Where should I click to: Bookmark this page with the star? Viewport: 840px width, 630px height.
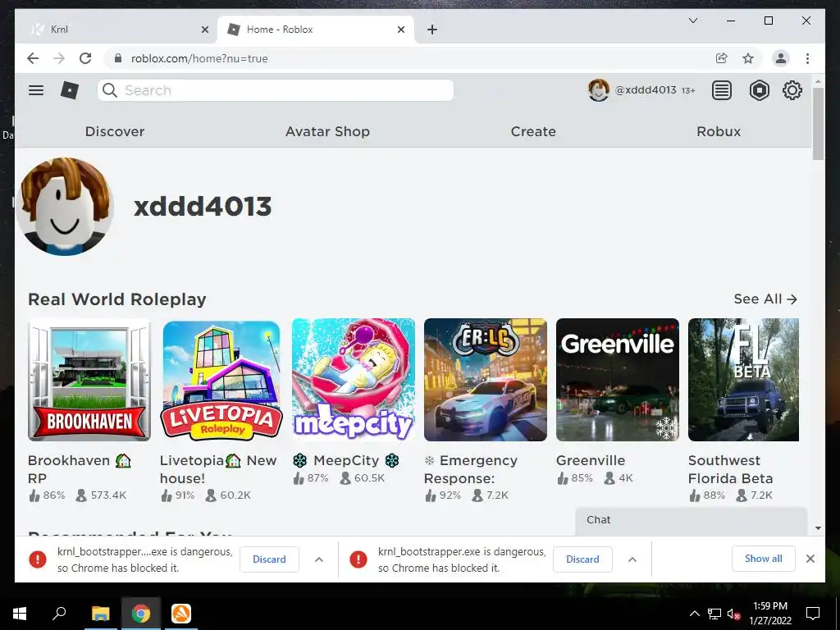pos(748,58)
